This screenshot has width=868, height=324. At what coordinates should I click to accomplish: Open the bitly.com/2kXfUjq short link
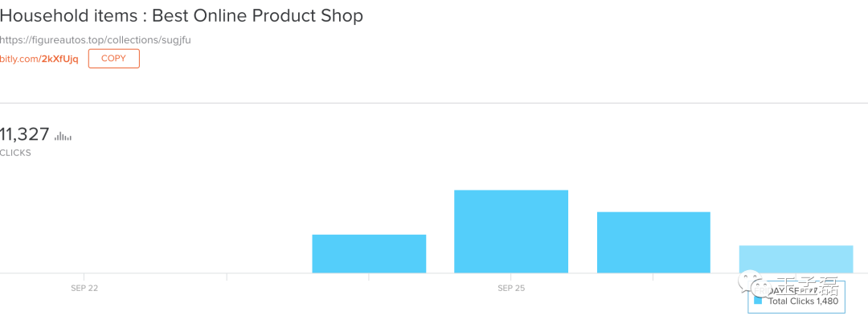coord(39,59)
